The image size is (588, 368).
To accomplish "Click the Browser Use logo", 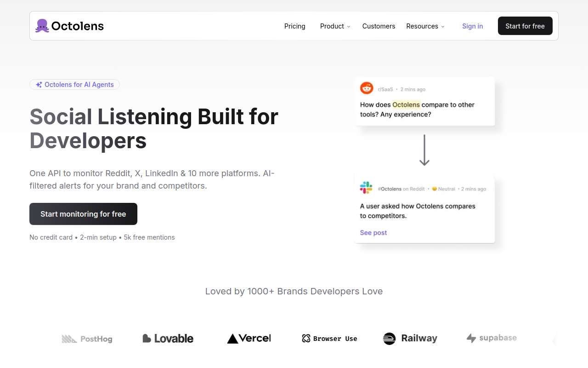I will coord(329,339).
